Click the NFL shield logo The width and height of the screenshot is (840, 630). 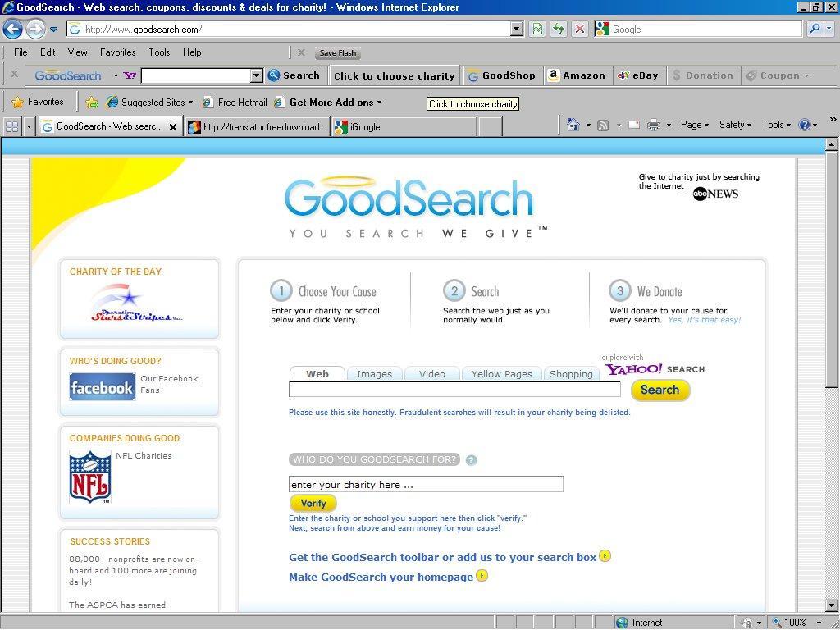(90, 477)
